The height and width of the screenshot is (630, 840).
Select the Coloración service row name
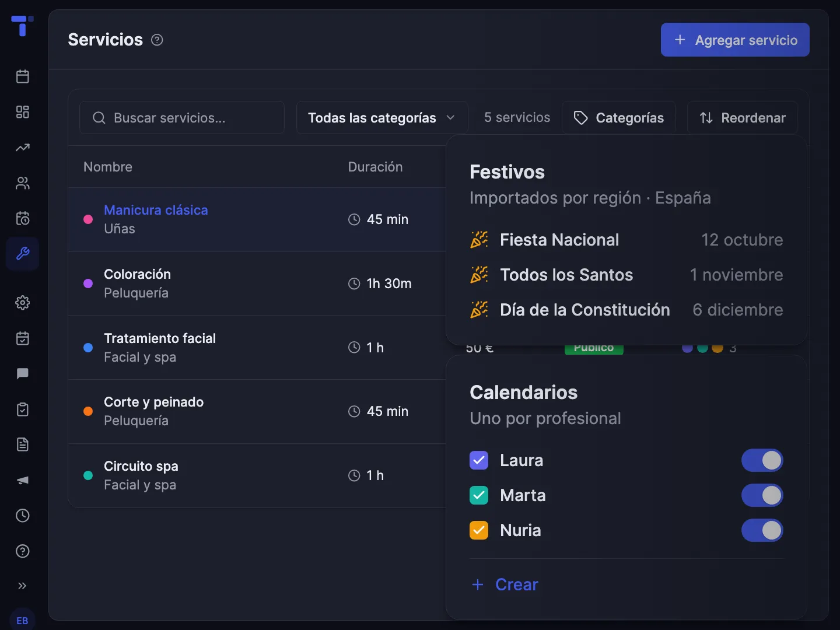[137, 274]
